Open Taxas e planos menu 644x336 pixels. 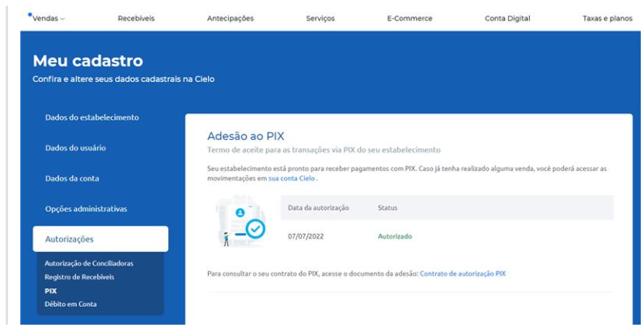click(607, 18)
